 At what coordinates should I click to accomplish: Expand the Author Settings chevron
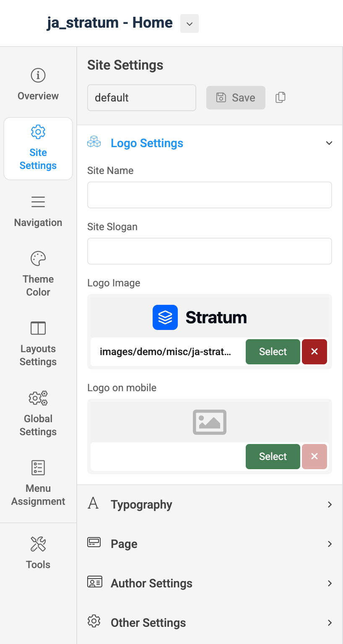[330, 583]
